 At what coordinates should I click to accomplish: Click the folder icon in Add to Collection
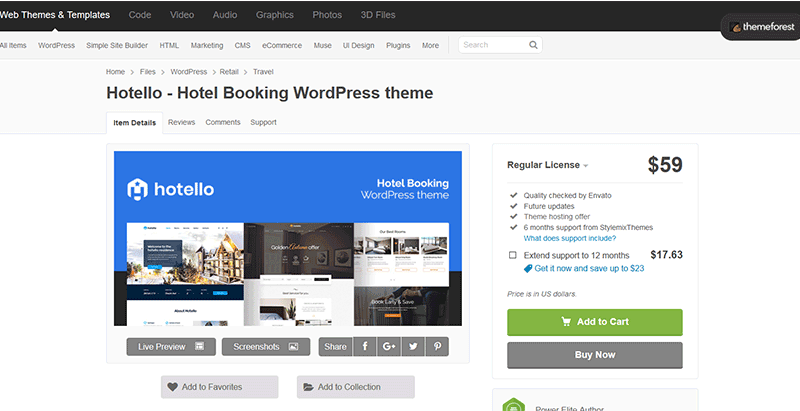tap(308, 387)
